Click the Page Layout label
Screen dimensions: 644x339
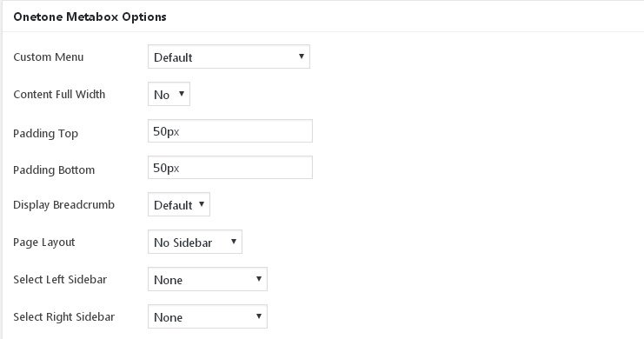click(44, 243)
